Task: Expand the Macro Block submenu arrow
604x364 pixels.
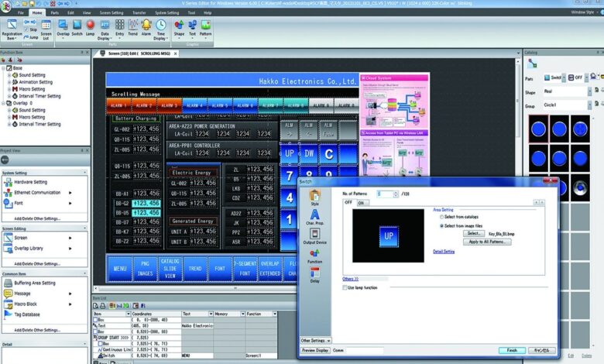Action: click(x=70, y=304)
